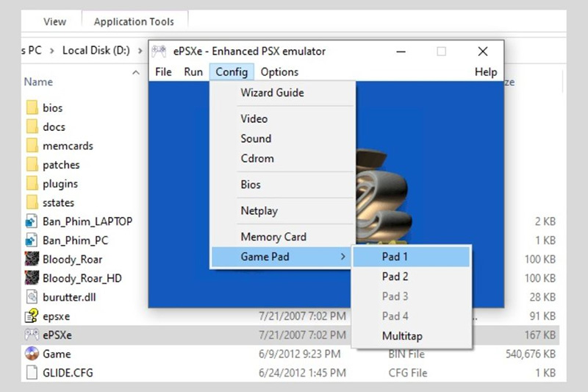Click the GLIDE.CFG file icon
The image size is (588, 392).
tap(32, 373)
